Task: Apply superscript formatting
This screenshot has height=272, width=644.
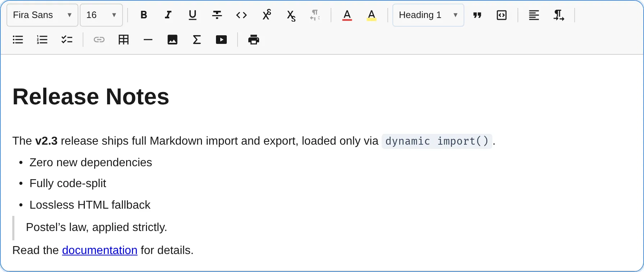Action: click(266, 15)
